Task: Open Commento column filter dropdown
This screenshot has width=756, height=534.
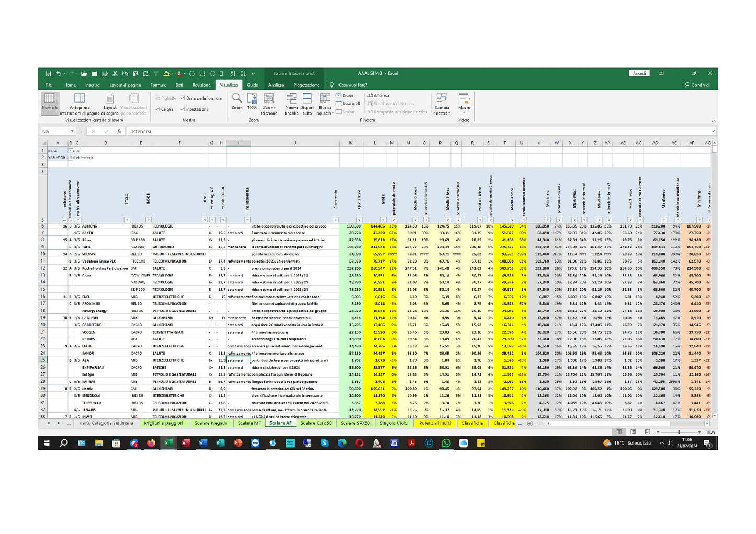Action: coord(336,220)
